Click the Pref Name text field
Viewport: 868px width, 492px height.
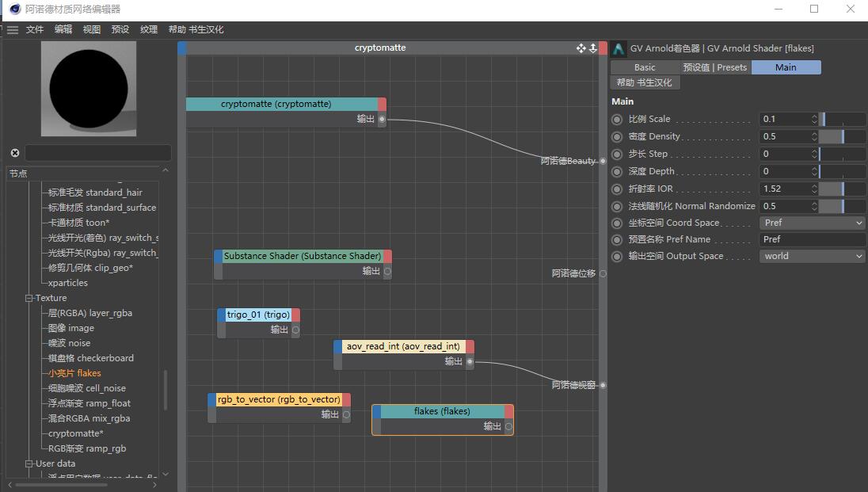point(812,239)
